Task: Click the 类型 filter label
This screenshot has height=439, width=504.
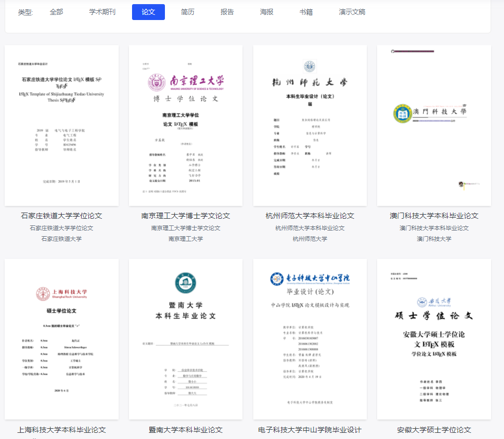Action: coord(25,12)
